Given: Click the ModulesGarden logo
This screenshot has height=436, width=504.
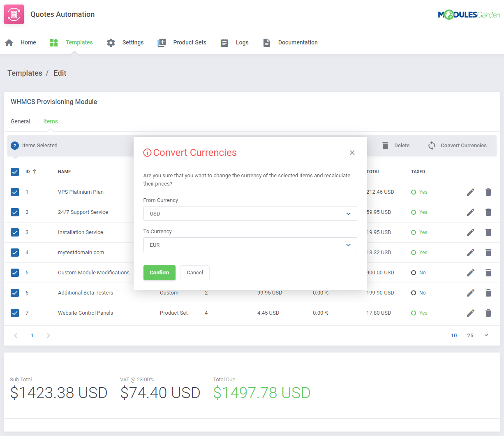Looking at the screenshot, I should tap(469, 14).
